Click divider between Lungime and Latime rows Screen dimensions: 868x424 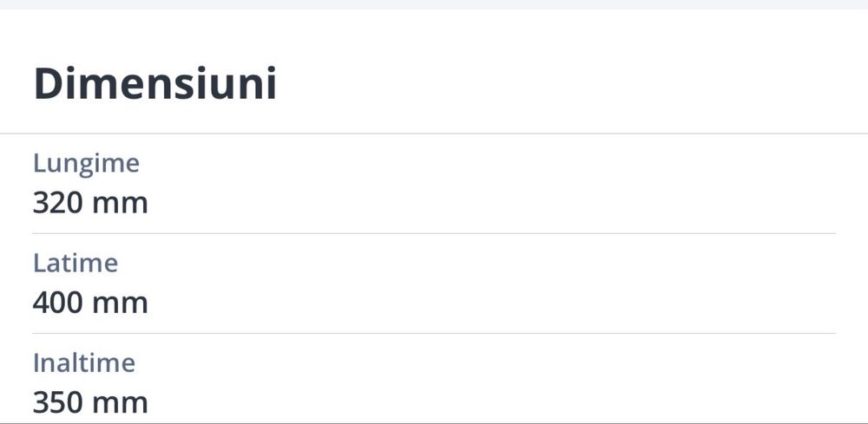434,233
